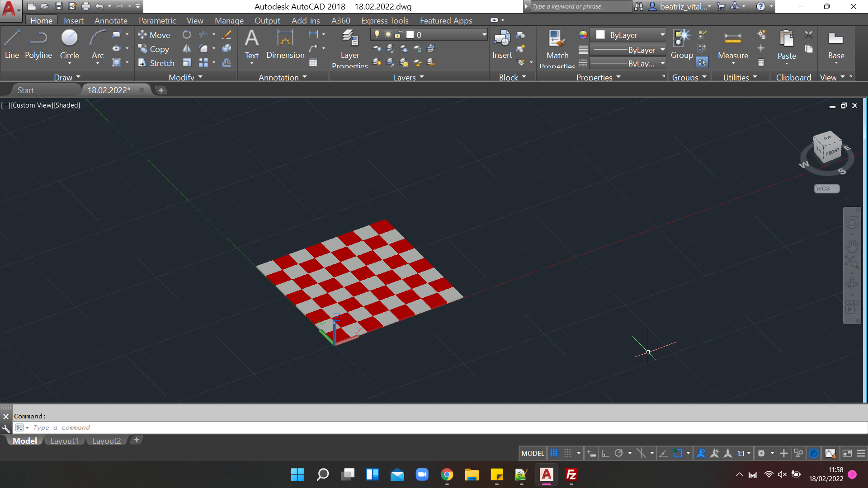
Task: Expand the Modify panel
Action: click(x=185, y=77)
